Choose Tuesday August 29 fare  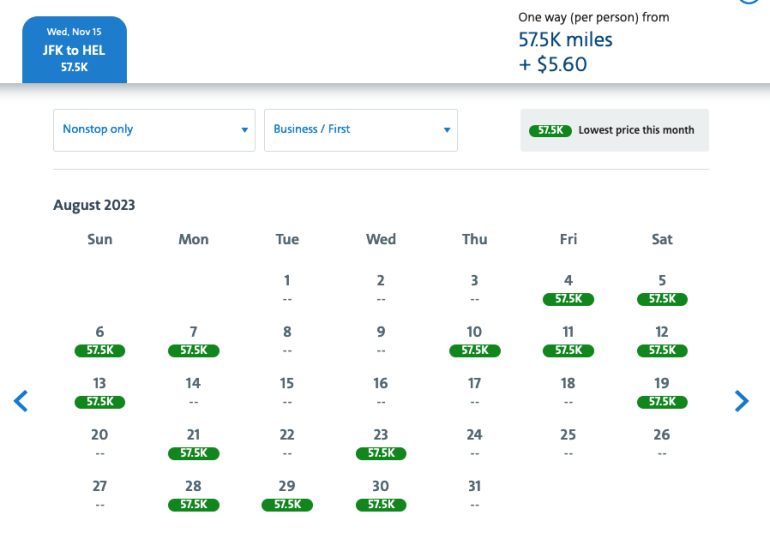tap(287, 496)
